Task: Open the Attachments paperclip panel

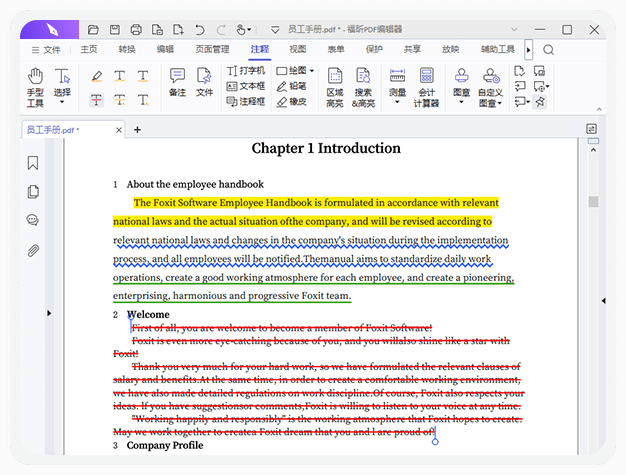Action: [x=33, y=251]
